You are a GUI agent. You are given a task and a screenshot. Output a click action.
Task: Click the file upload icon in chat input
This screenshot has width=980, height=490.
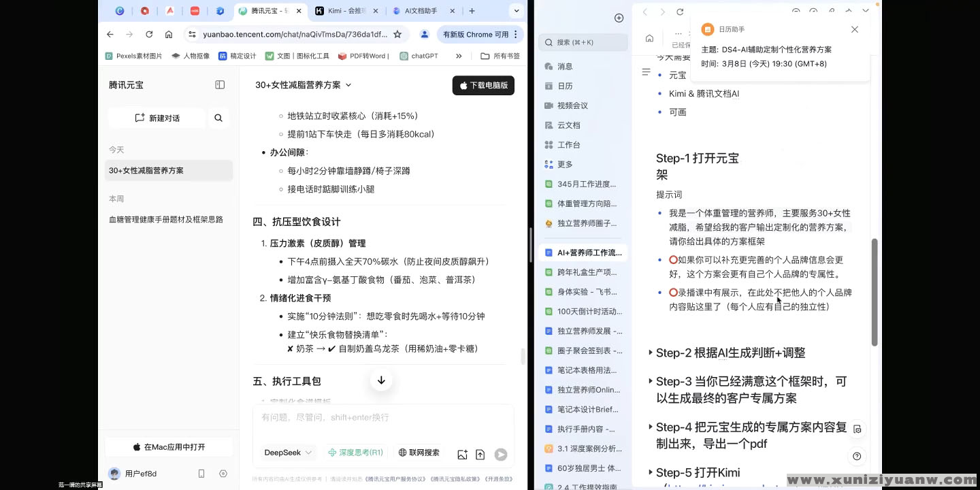(x=480, y=455)
